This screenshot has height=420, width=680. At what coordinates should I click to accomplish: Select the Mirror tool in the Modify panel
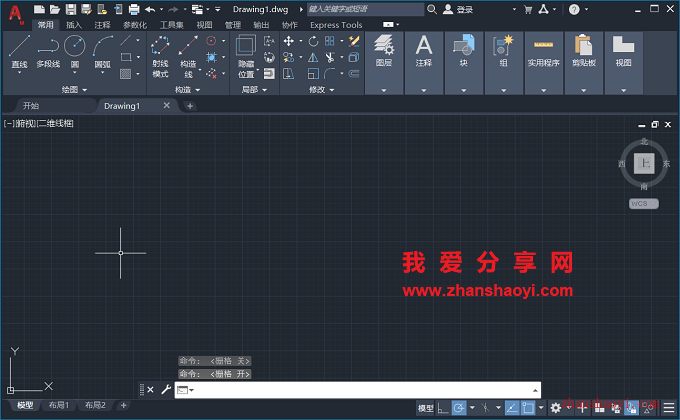click(x=313, y=57)
